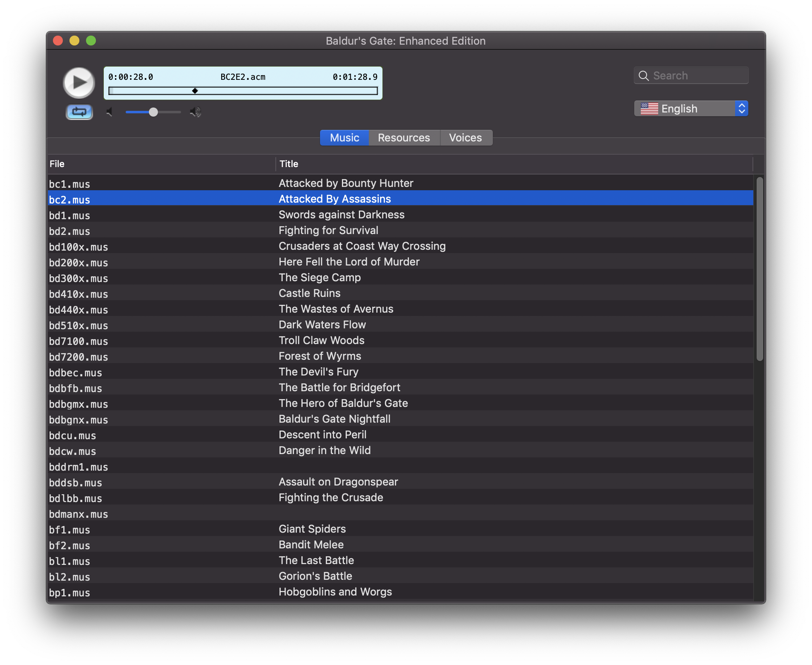Select Castle Ruins track
812x665 pixels.
point(400,293)
